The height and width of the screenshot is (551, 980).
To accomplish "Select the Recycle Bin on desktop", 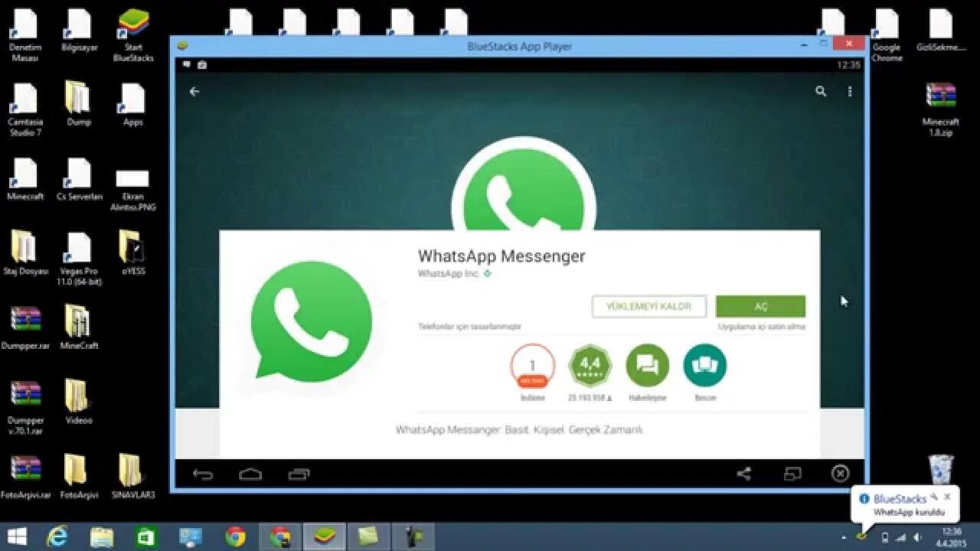I will point(941,468).
